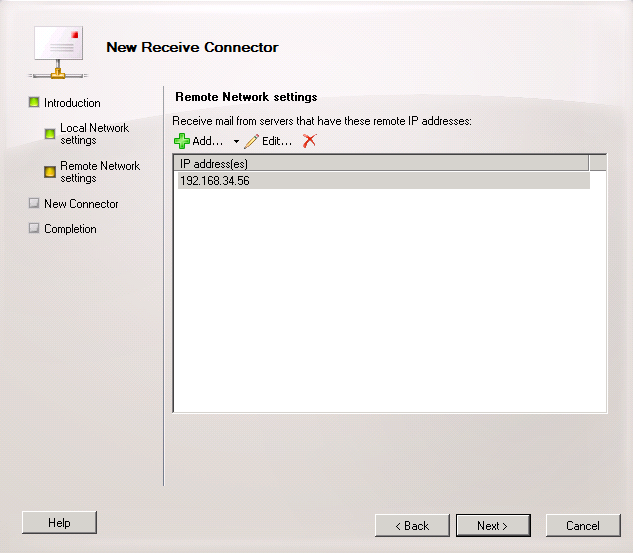Click the pencil Edit button
Viewport: 633px width, 553px height.
pyautogui.click(x=268, y=141)
